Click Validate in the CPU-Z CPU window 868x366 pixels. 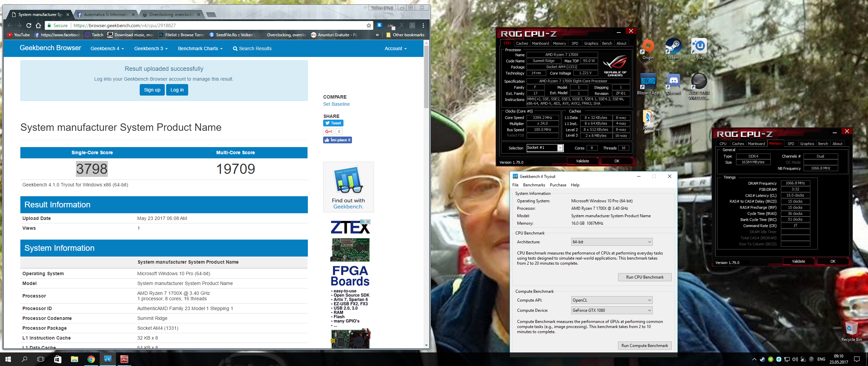pyautogui.click(x=582, y=161)
